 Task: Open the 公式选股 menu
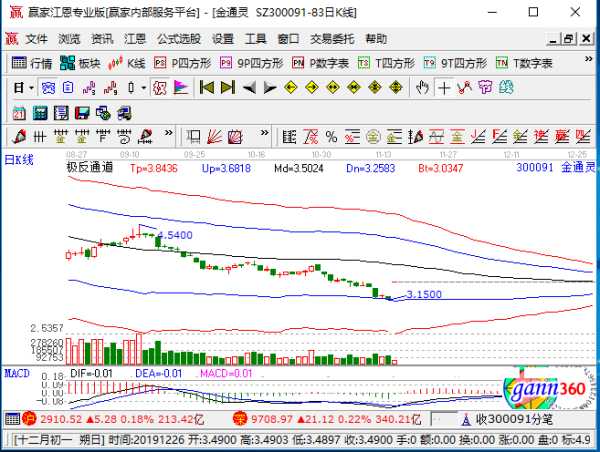click(x=179, y=39)
